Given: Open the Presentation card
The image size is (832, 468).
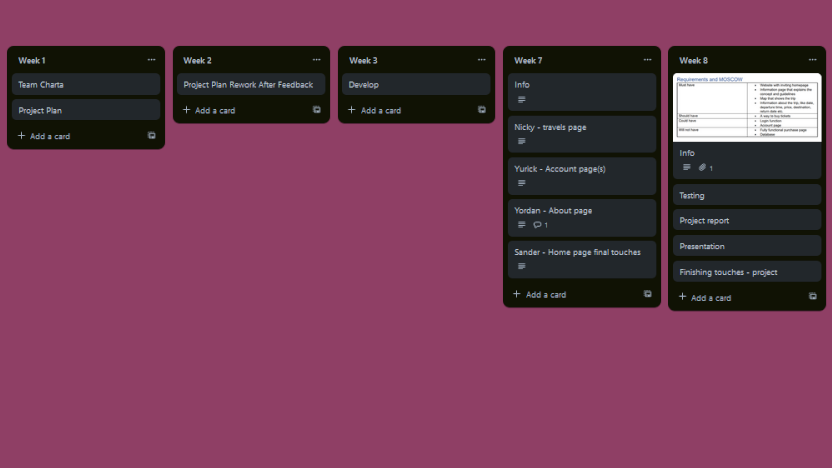Looking at the screenshot, I should pyautogui.click(x=747, y=246).
